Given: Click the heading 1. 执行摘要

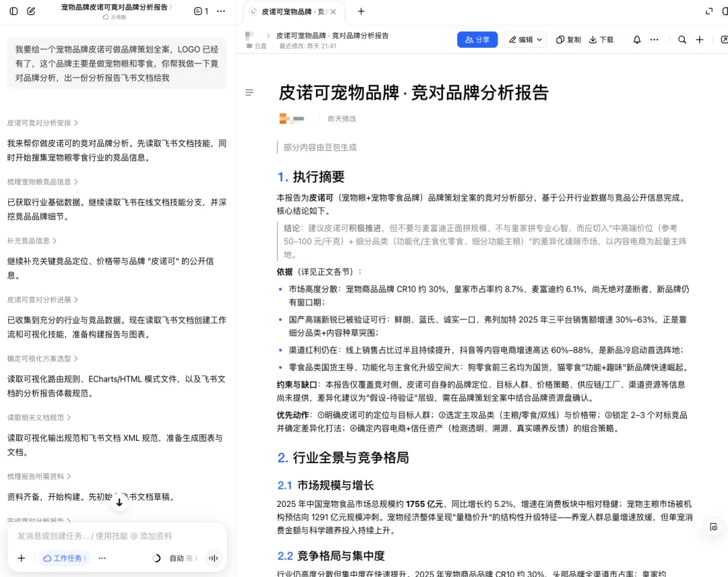Looking at the screenshot, I should (311, 177).
